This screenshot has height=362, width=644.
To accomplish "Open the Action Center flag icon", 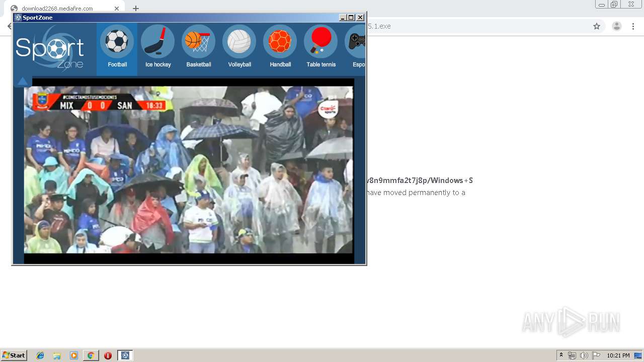I will pyautogui.click(x=596, y=355).
